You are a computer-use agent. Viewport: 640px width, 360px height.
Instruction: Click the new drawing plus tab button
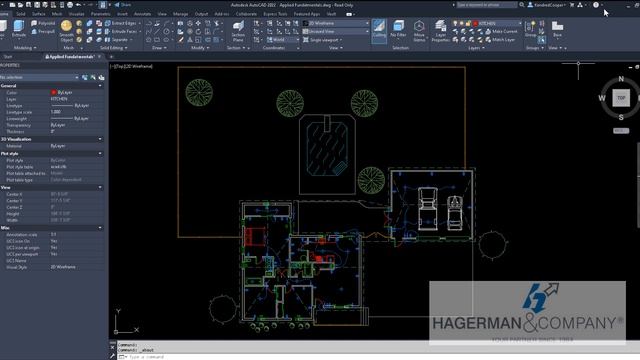point(111,57)
